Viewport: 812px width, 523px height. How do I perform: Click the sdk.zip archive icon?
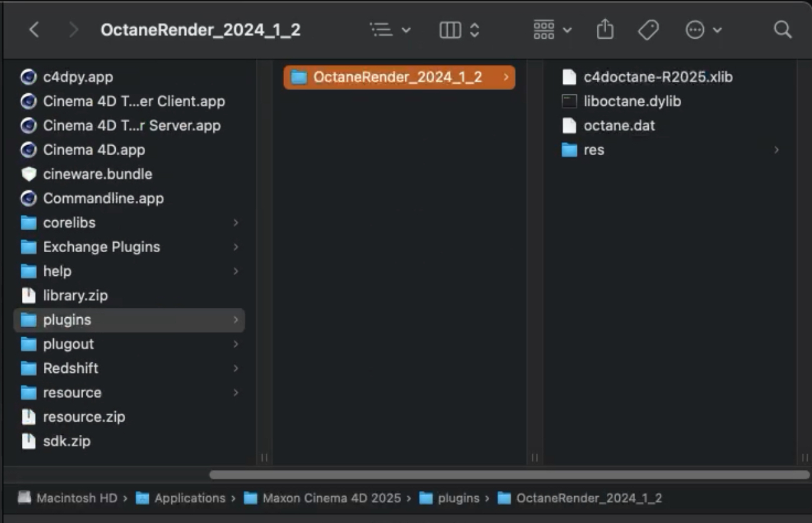pyautogui.click(x=28, y=441)
